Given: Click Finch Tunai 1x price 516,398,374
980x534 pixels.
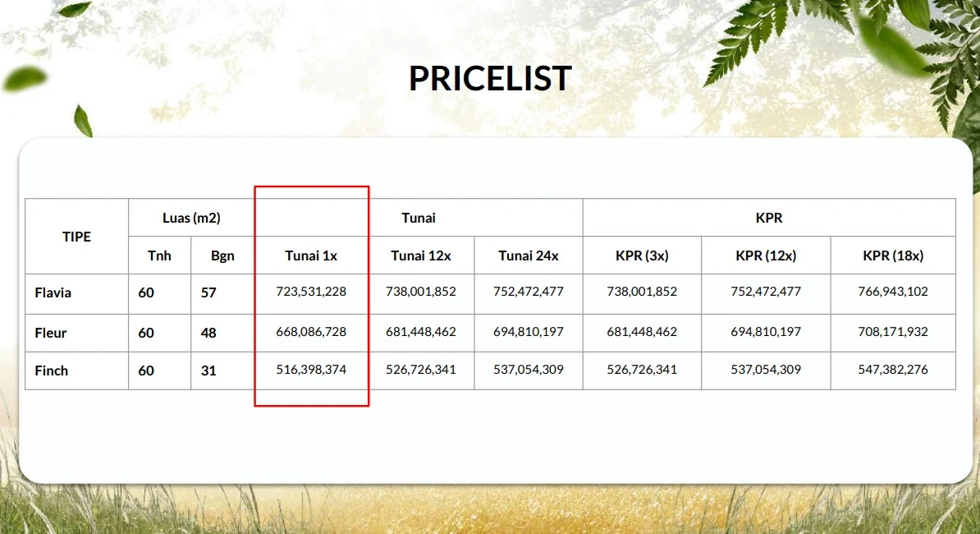Looking at the screenshot, I should click(311, 370).
